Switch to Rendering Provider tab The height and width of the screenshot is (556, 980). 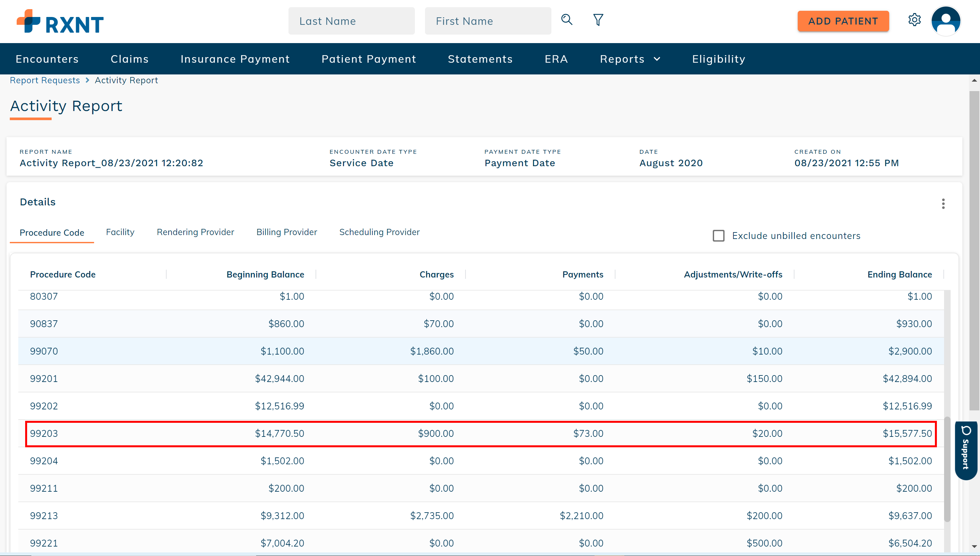click(x=195, y=232)
